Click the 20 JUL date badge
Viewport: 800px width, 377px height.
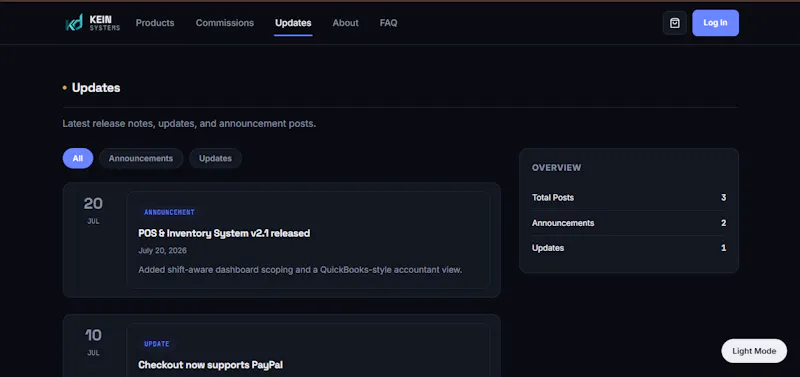pos(93,210)
